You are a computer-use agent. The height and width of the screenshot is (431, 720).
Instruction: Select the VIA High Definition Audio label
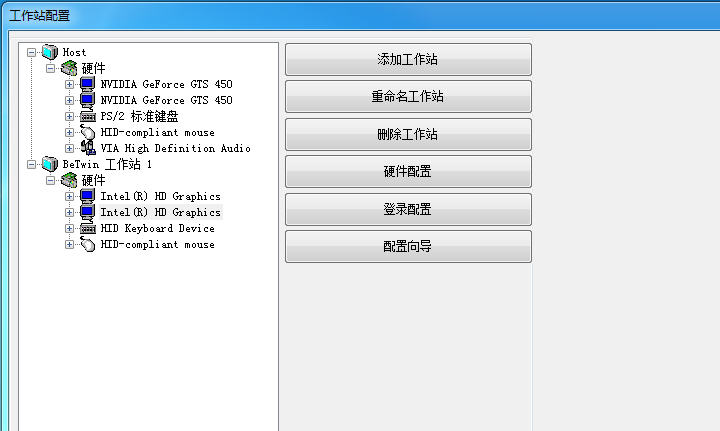pos(175,148)
